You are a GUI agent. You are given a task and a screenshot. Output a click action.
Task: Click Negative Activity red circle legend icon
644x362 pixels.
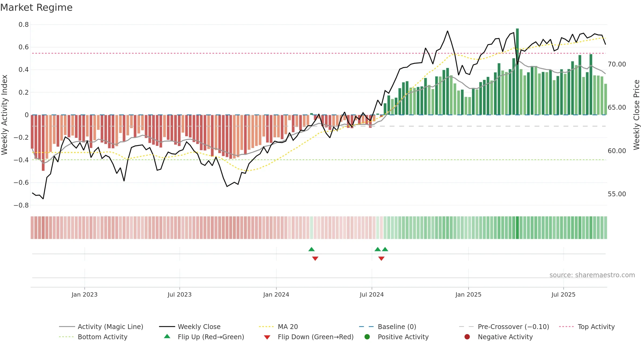click(467, 337)
